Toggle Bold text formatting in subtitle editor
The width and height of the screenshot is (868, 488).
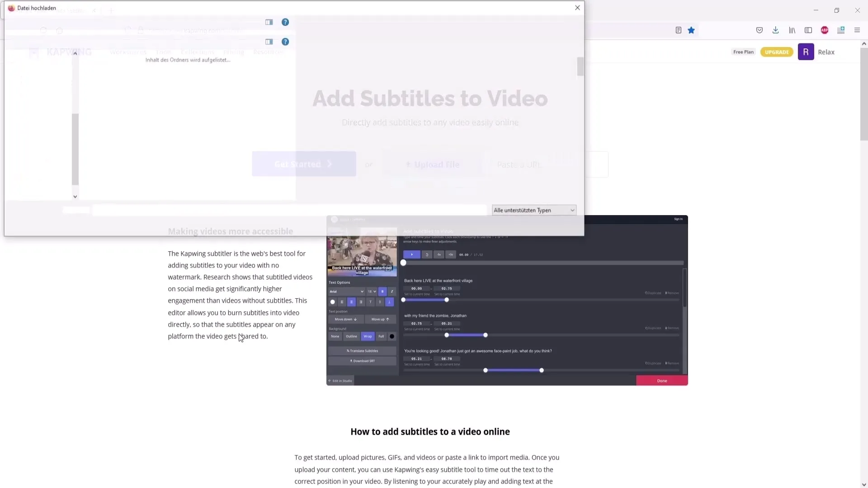pyautogui.click(x=382, y=292)
